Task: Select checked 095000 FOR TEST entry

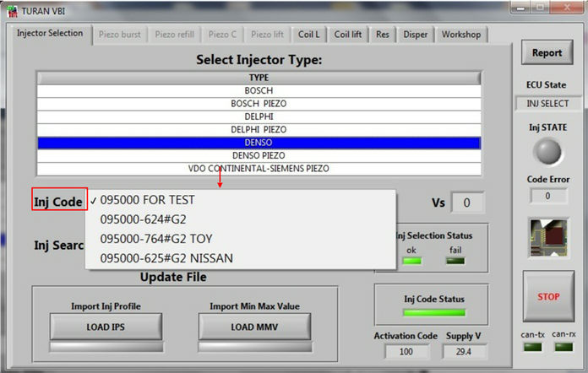Action: (x=147, y=200)
